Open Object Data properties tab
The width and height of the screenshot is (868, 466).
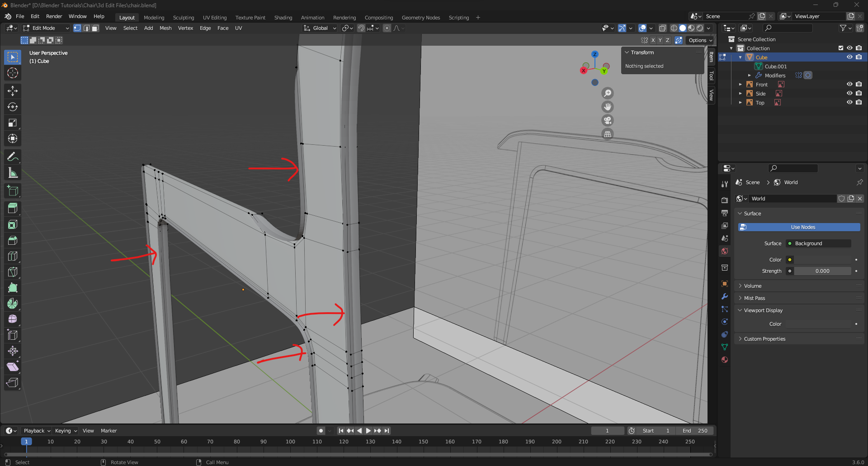[725, 347]
